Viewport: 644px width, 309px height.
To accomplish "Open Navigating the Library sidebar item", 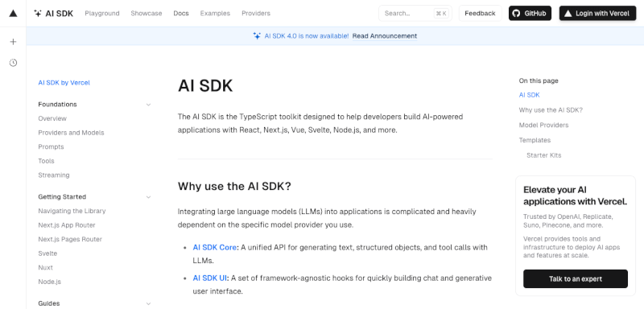I will coord(72,211).
